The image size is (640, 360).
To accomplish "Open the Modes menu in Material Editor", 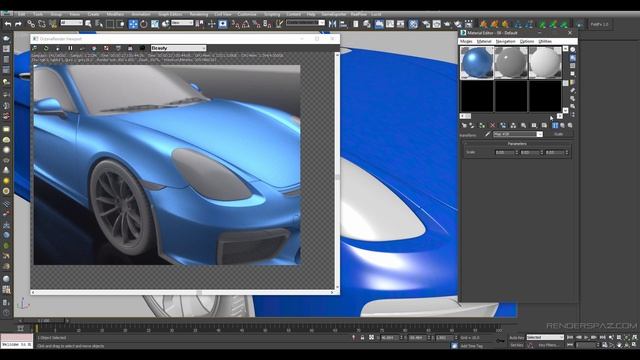I will (466, 41).
